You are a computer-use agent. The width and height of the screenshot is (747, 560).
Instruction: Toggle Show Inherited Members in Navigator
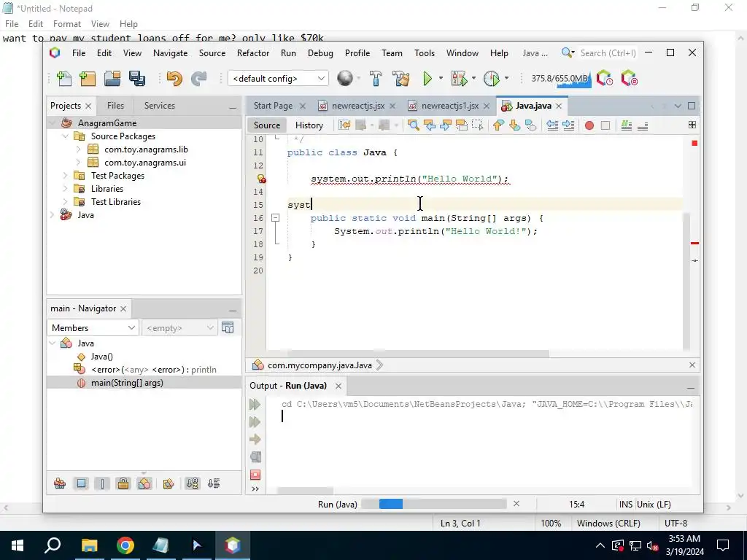point(60,484)
